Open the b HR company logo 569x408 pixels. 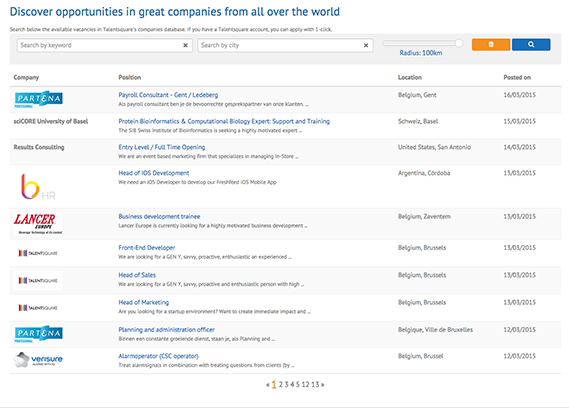pyautogui.click(x=38, y=187)
